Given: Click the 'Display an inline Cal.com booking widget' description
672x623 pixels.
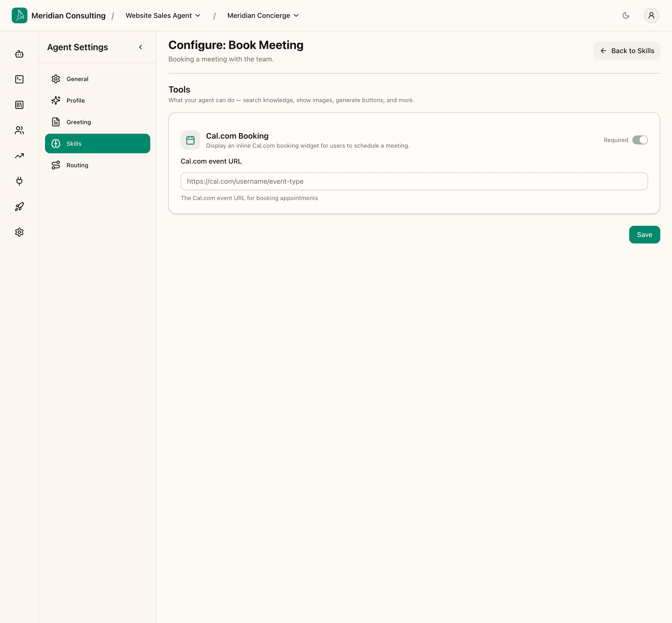Looking at the screenshot, I should (x=308, y=146).
